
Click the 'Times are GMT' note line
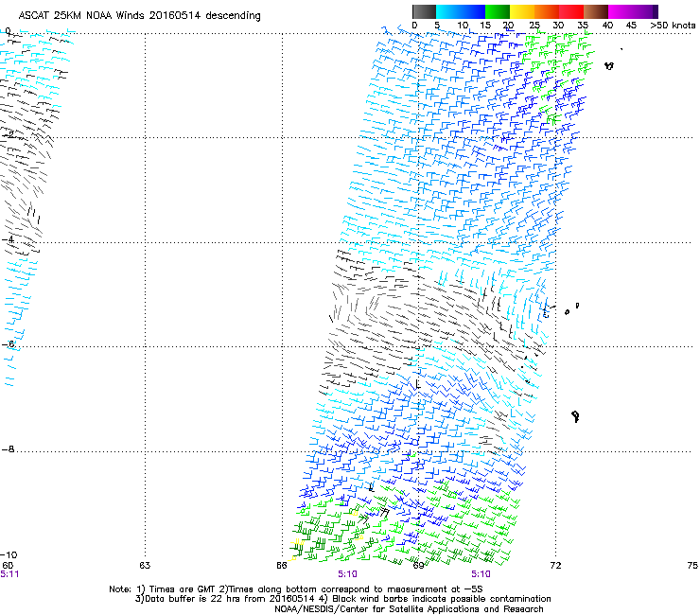tap(296, 589)
